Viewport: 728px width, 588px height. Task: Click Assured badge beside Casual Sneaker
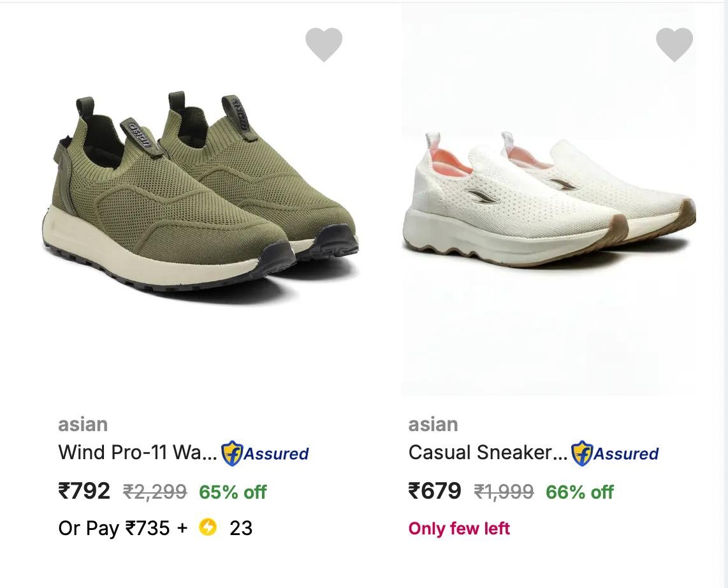tap(615, 453)
